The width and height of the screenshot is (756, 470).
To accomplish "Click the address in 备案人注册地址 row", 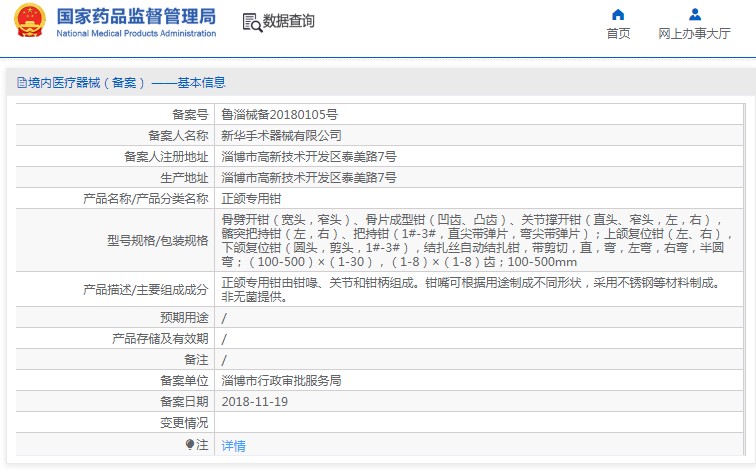I will point(309,157).
